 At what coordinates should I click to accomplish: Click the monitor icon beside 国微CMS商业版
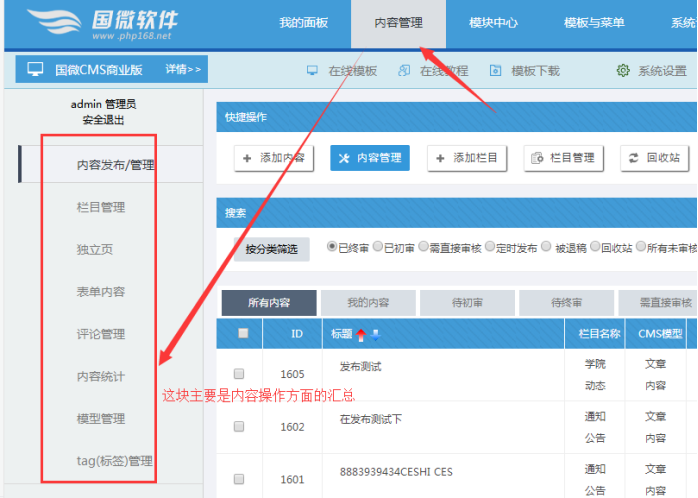[x=35, y=70]
